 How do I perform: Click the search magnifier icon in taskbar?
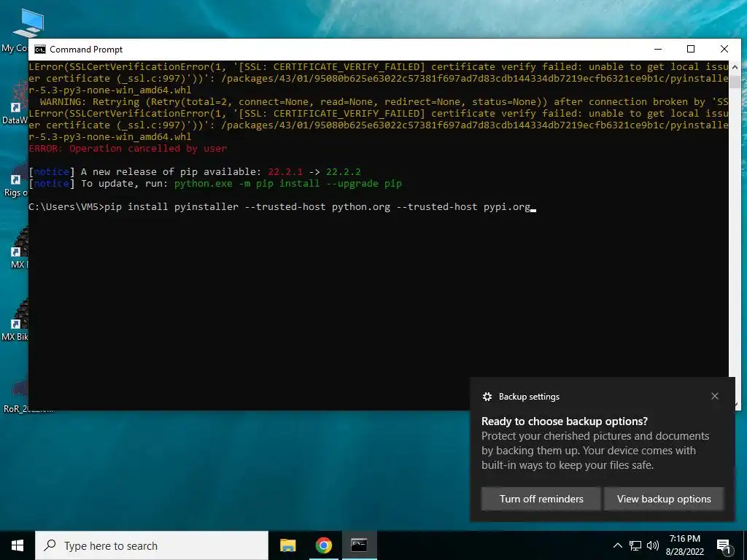(50, 545)
